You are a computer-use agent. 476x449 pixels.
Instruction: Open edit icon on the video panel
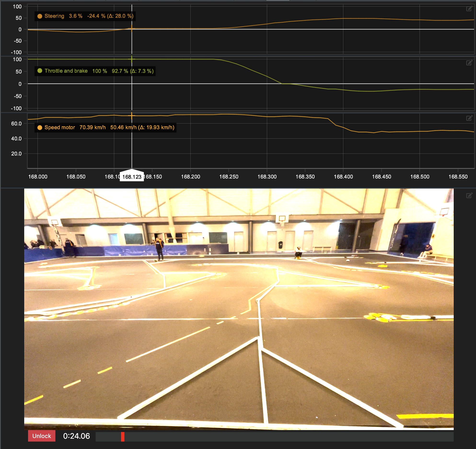[469, 196]
